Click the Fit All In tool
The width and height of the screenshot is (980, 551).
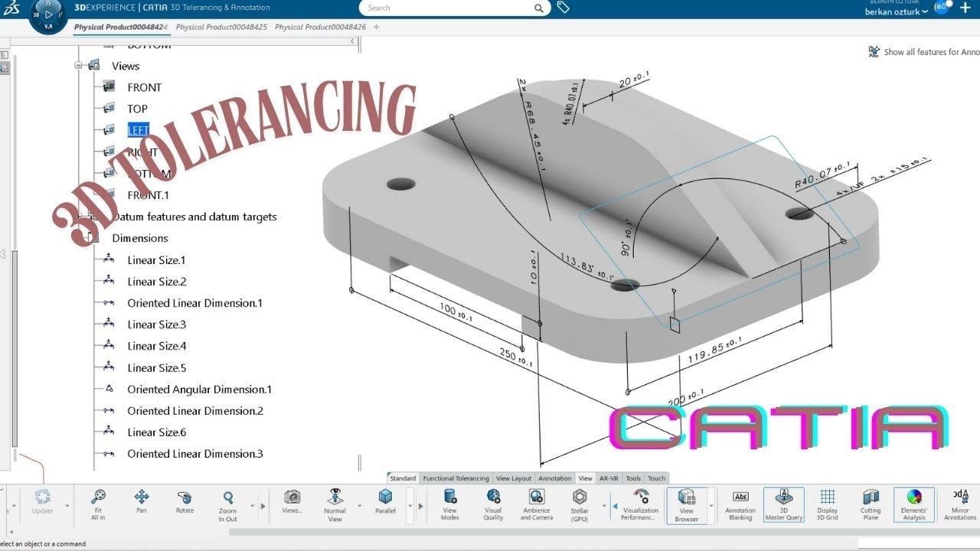[x=98, y=505]
